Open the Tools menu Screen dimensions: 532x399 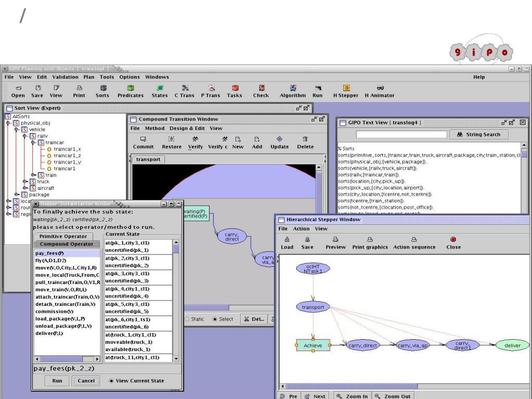(107, 77)
